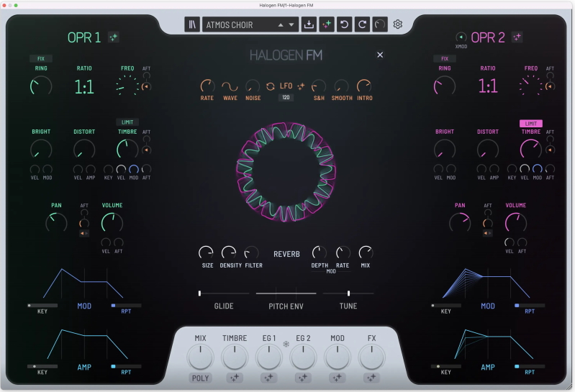
Task: Click the reverb SIZE knob
Action: coord(206,252)
